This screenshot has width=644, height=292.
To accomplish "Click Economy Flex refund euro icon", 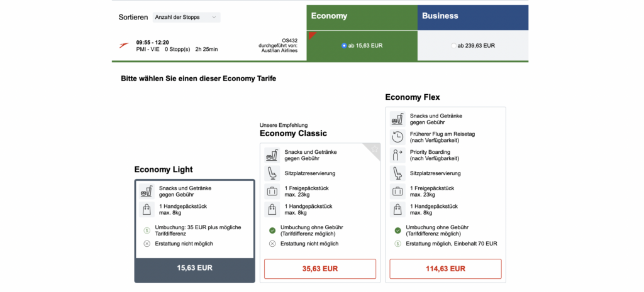I will click(x=397, y=244).
